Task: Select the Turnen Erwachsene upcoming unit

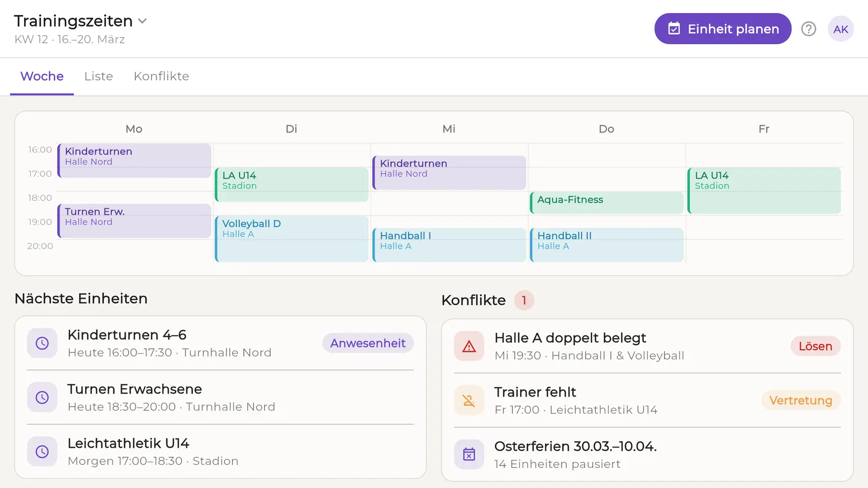Action: 221,397
